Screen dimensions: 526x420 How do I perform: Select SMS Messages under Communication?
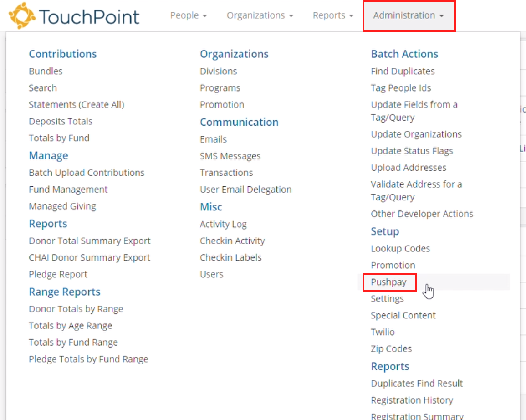pos(230,156)
